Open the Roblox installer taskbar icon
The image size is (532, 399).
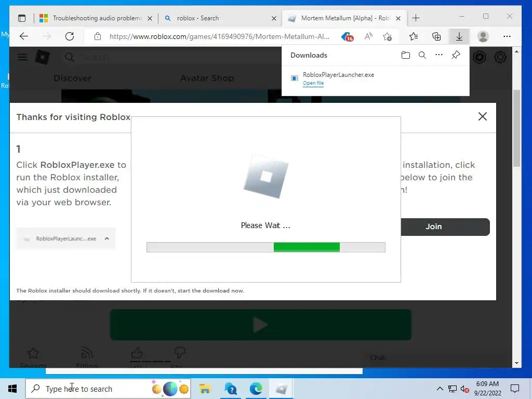click(281, 389)
